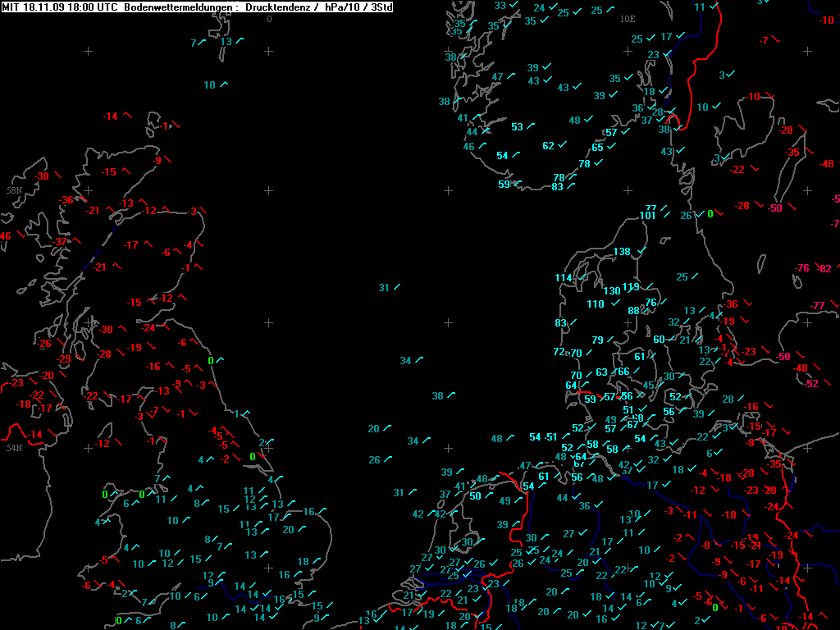Click the 130 pressure tendency value
The width and height of the screenshot is (840, 630).
[x=612, y=291]
